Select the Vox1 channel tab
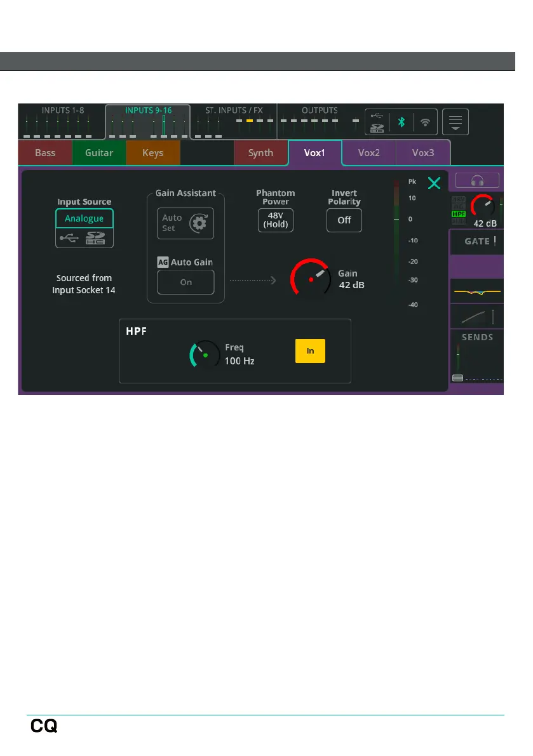The image size is (533, 756). (x=314, y=153)
